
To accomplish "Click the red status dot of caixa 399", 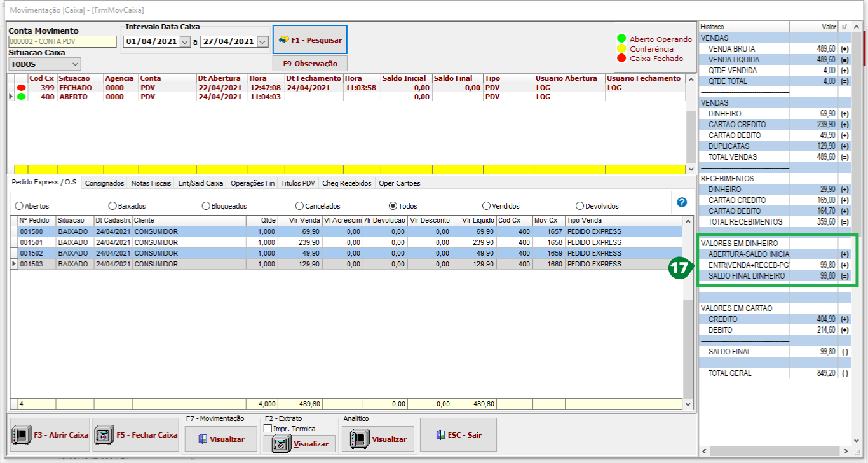I will point(21,88).
